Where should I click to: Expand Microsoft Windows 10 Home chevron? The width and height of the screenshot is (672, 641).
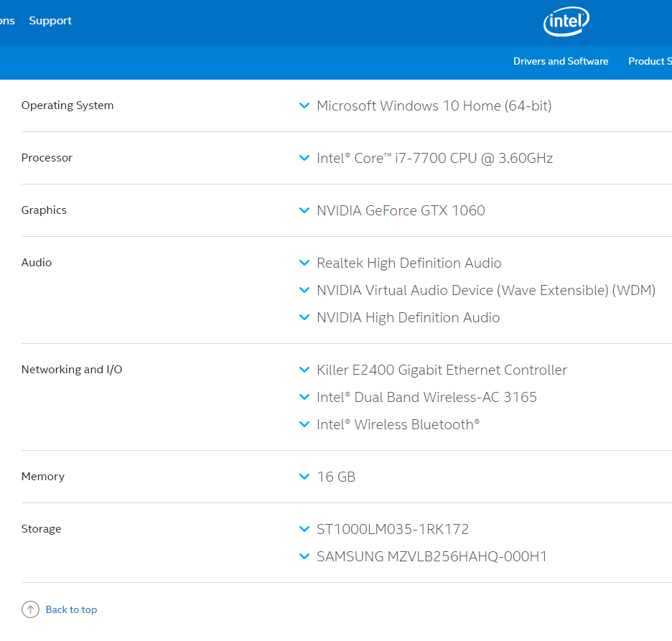[304, 106]
